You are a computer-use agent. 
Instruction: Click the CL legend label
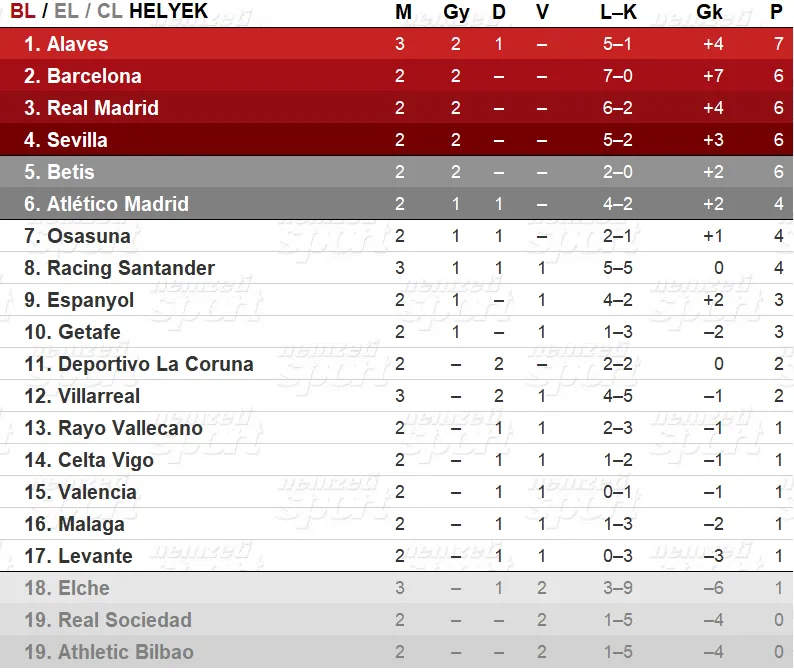point(109,11)
